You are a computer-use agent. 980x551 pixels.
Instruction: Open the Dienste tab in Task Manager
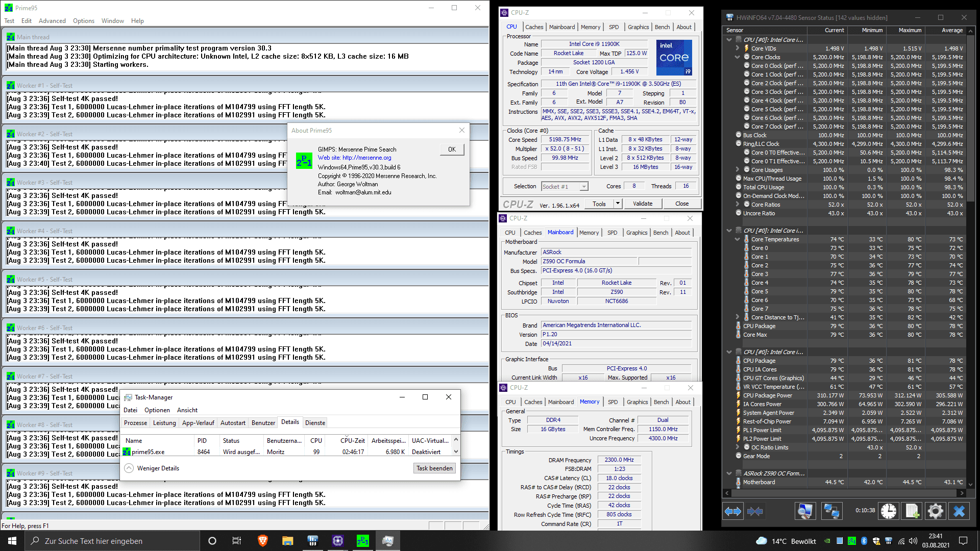315,423
